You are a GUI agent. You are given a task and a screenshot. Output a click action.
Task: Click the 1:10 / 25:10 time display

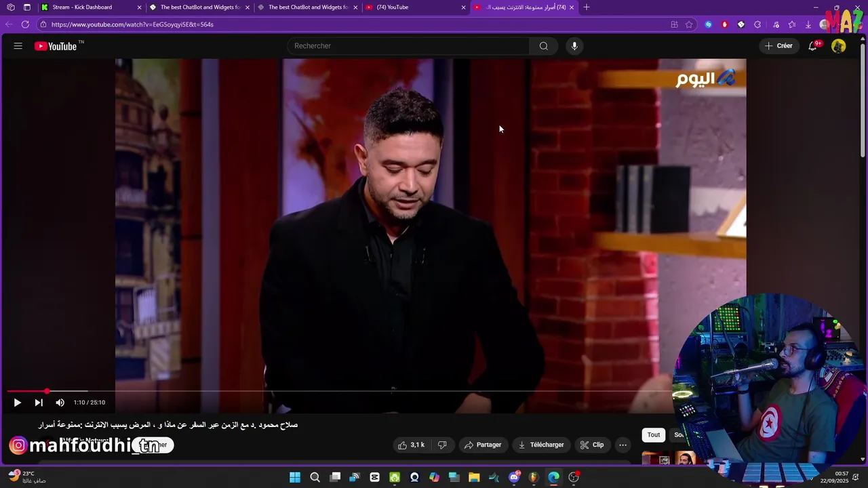point(90,403)
